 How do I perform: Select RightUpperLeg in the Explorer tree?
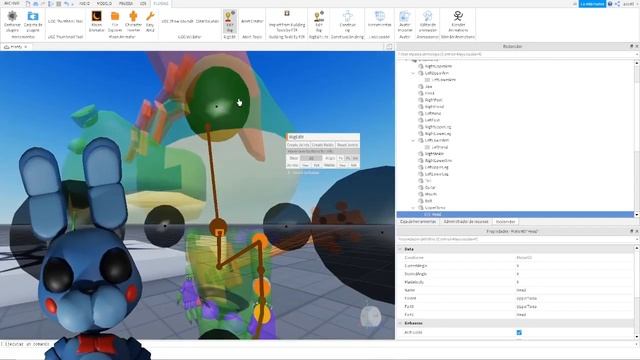pos(438,127)
